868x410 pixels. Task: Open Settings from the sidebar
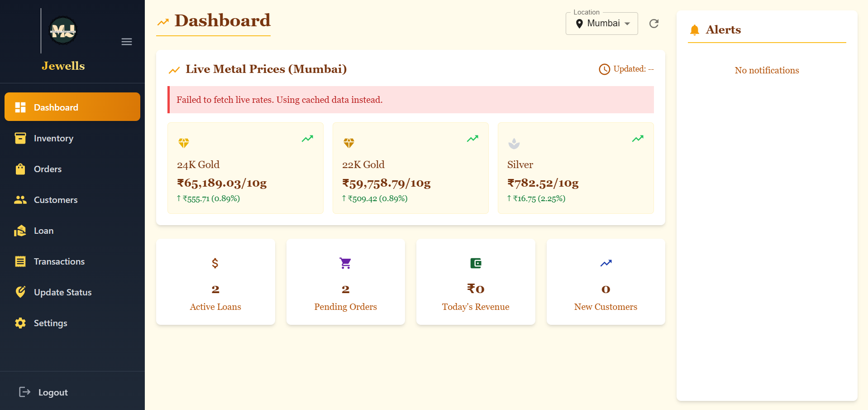point(50,323)
